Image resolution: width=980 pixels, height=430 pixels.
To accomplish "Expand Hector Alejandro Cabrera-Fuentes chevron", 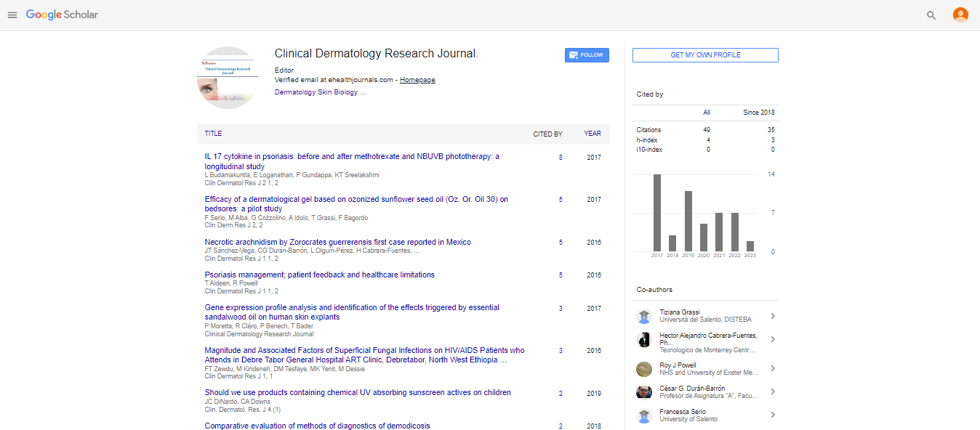I will click(772, 339).
